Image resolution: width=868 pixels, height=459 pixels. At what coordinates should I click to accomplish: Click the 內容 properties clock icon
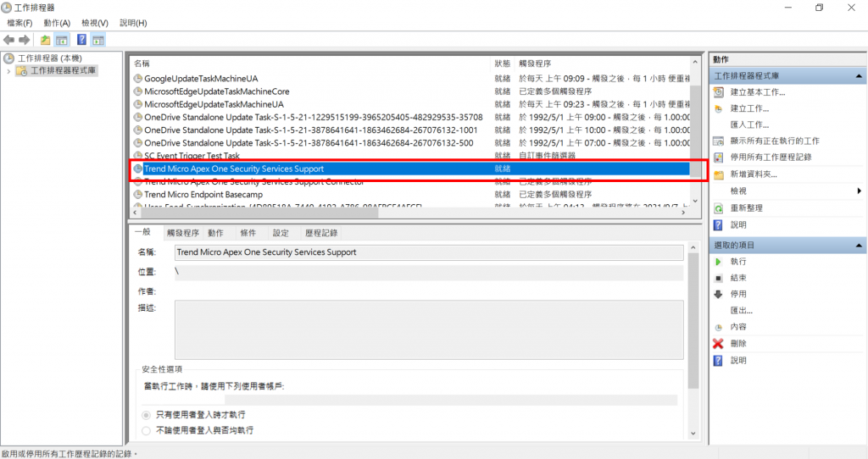coord(719,328)
